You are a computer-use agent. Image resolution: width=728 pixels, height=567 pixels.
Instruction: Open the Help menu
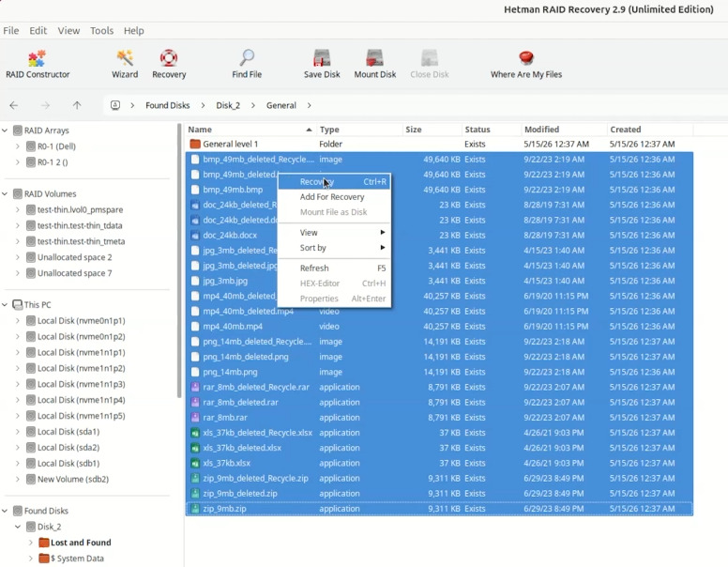pos(134,31)
